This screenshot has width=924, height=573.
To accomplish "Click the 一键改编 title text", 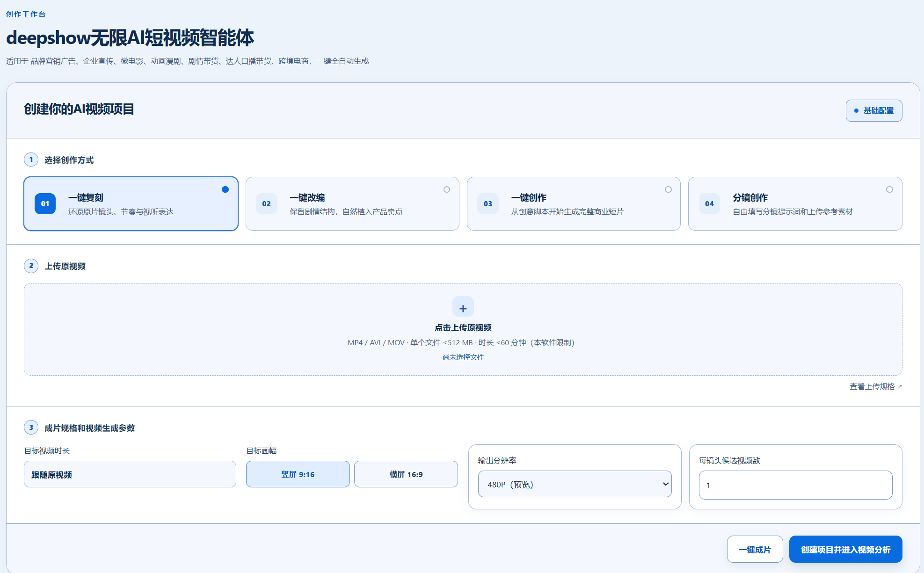I will [307, 197].
